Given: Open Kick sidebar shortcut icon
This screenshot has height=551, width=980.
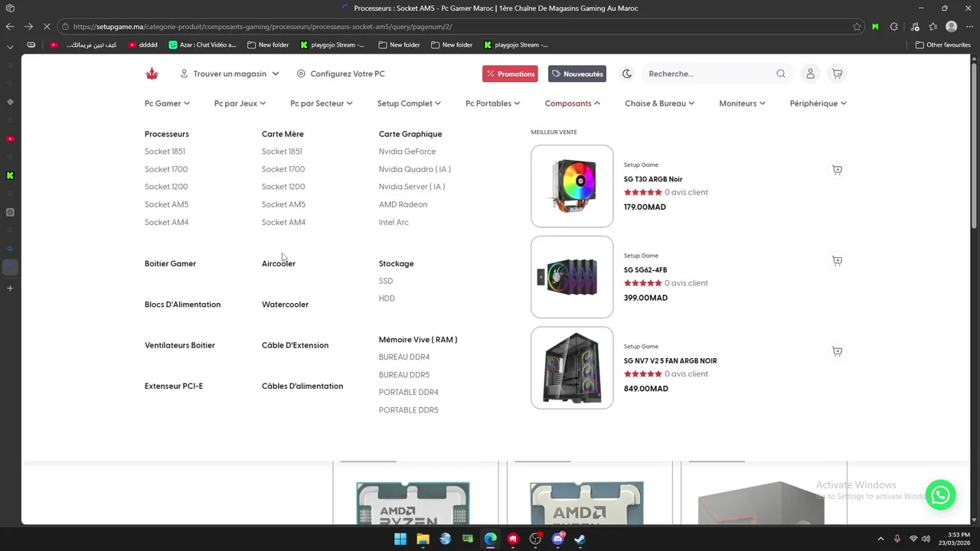Looking at the screenshot, I should [x=10, y=175].
